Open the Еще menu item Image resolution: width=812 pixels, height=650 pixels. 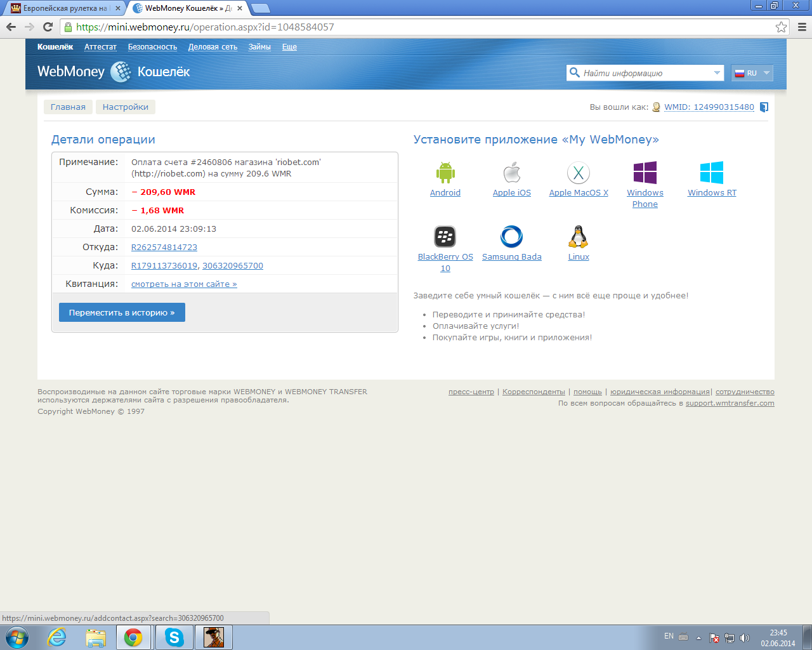[289, 47]
